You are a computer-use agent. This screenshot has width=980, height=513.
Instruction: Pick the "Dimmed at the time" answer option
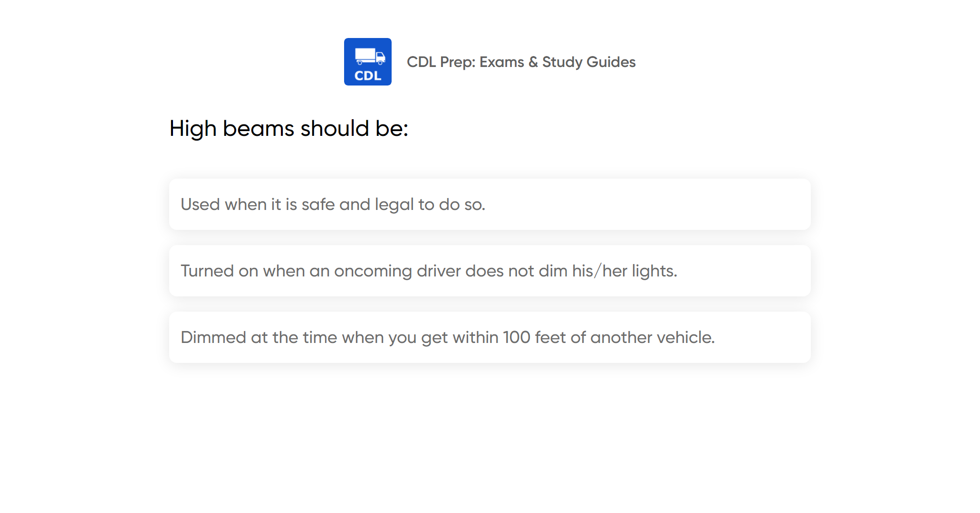[x=447, y=337]
